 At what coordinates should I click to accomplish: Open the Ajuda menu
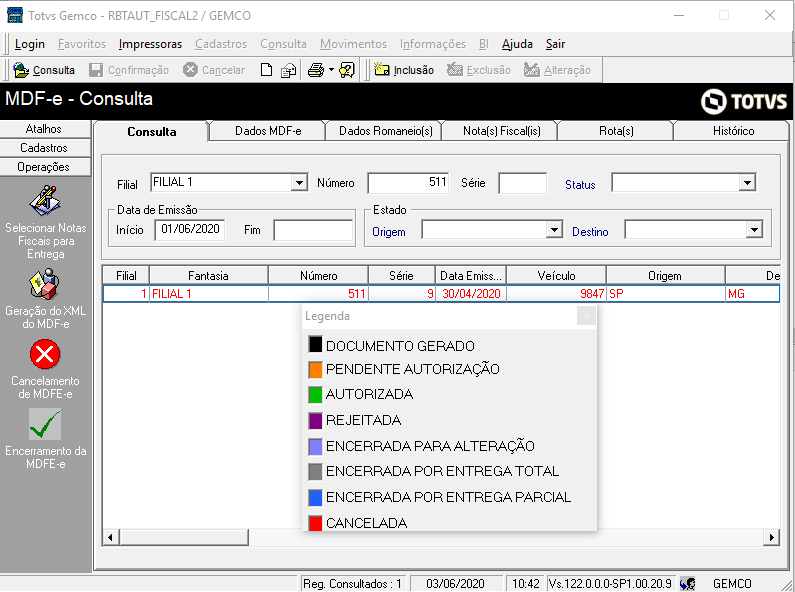[517, 44]
